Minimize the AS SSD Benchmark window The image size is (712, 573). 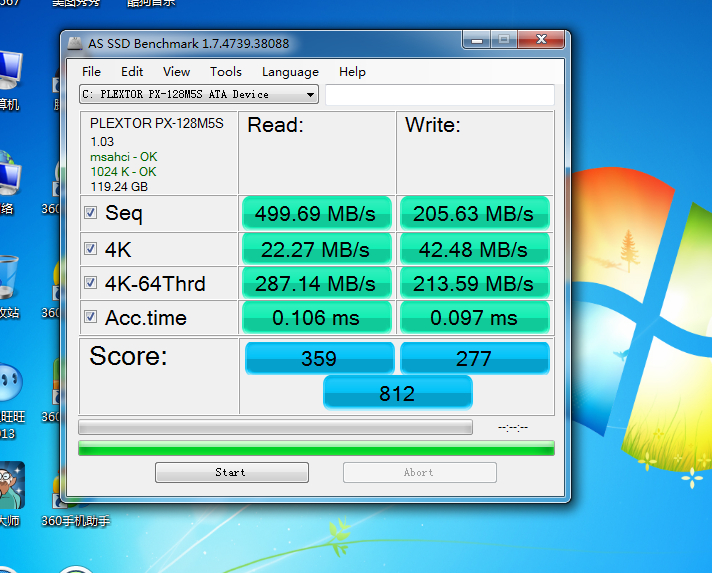click(476, 40)
